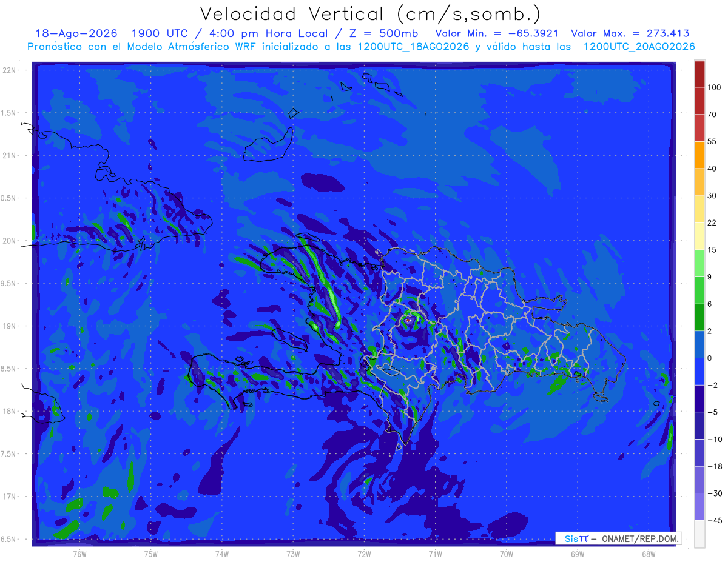Pick the dark red swatch above 100
This screenshot has width=728, height=562.
[x=699, y=74]
